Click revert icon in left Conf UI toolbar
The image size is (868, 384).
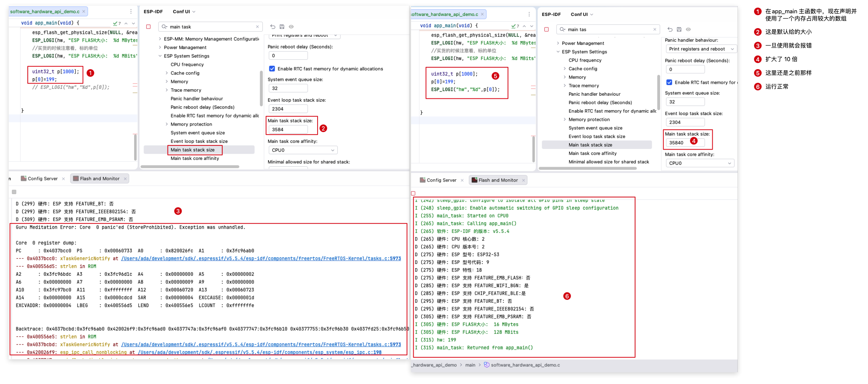272,27
